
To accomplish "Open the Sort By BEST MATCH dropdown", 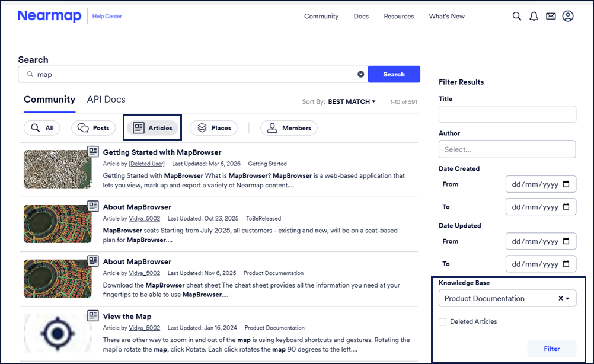I will (352, 101).
